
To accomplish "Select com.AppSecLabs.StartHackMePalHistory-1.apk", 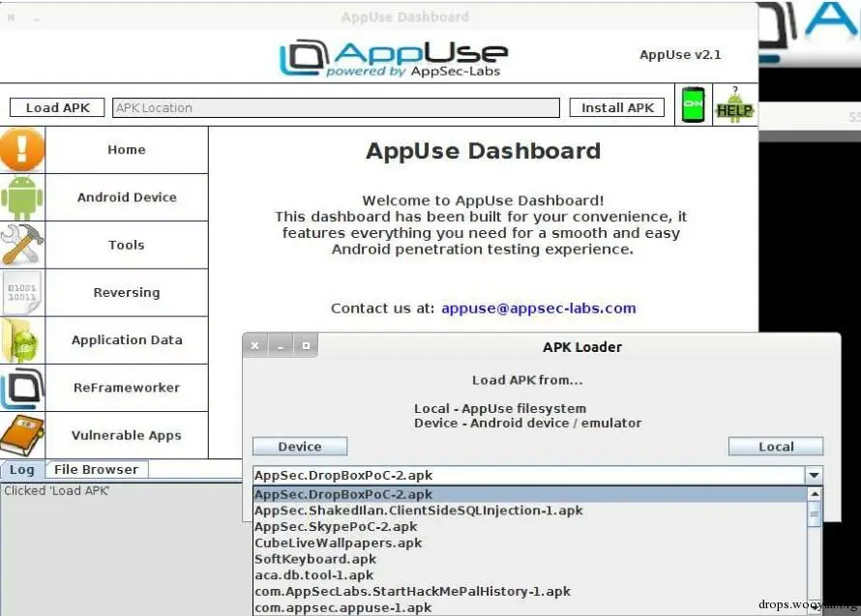I will (530, 592).
